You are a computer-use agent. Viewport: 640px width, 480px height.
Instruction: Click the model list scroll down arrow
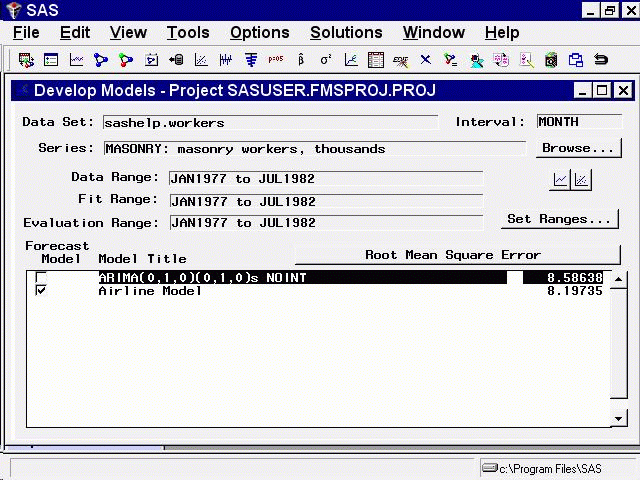pos(619,419)
